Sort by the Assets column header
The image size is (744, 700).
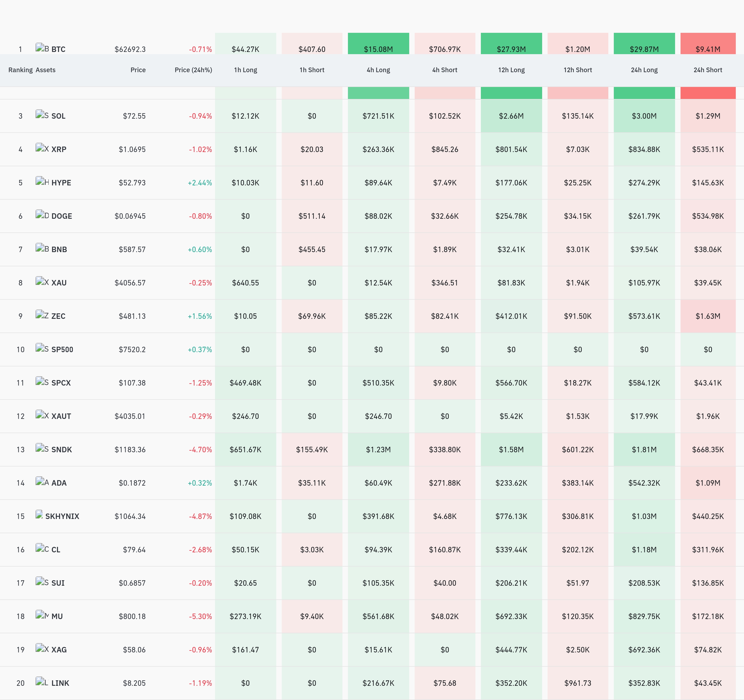click(x=45, y=70)
